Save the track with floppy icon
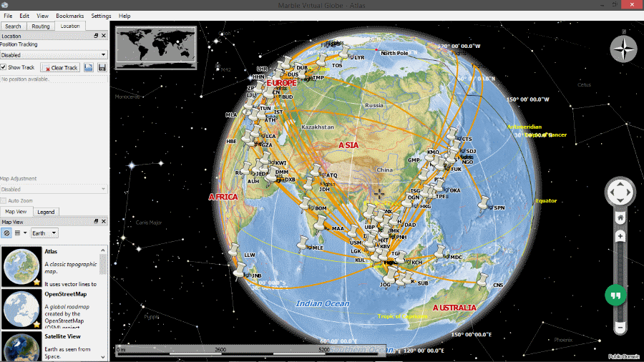The image size is (644, 362). pos(102,67)
